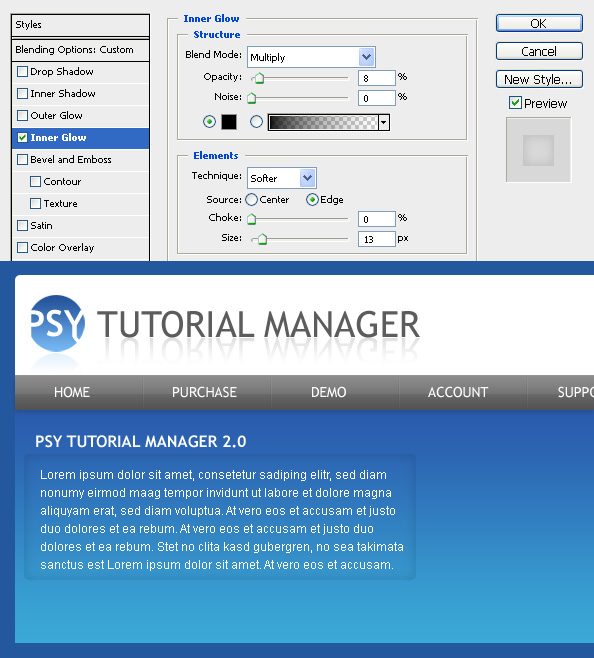Screen dimensions: 594x658
Task: Click the Size value field
Action: click(x=377, y=239)
